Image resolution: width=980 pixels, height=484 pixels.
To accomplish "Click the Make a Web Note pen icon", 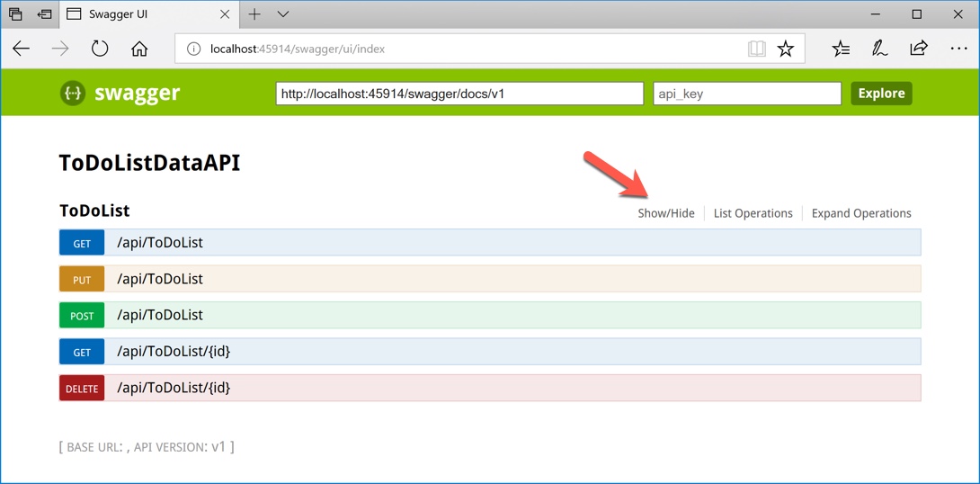I will click(x=880, y=49).
